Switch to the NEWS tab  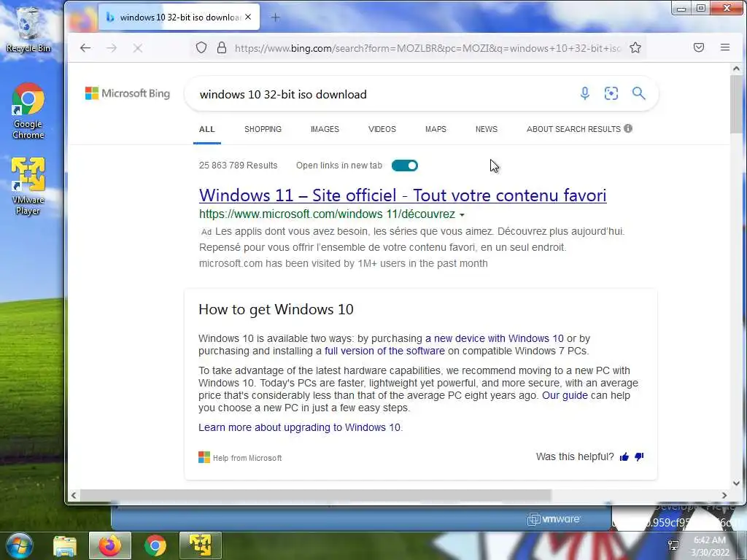pos(487,129)
